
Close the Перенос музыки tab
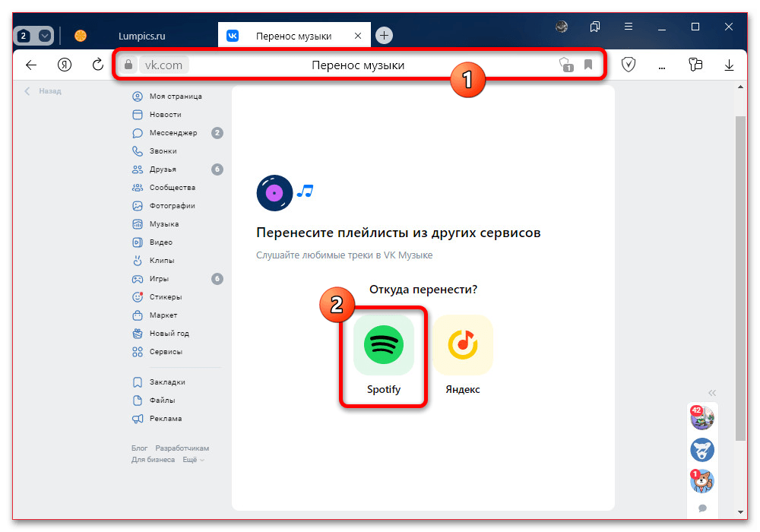pyautogui.click(x=358, y=36)
